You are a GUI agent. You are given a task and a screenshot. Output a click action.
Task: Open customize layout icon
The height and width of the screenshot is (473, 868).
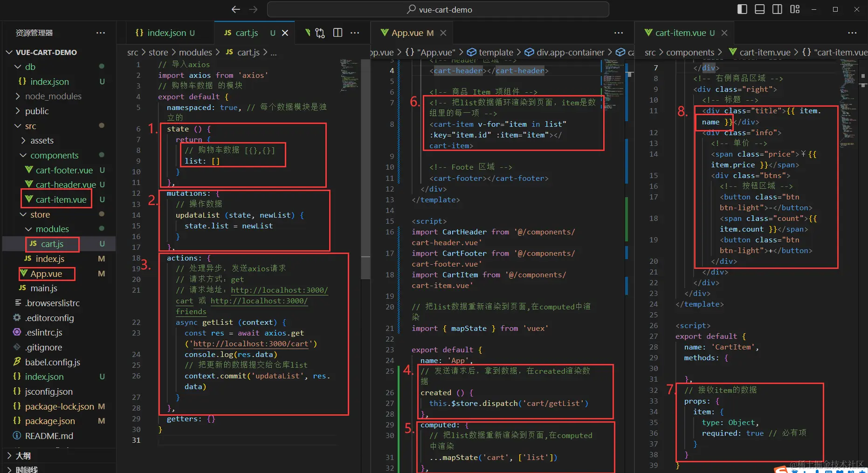coord(795,9)
